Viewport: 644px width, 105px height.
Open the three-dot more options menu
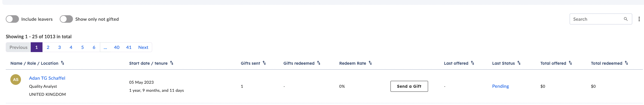[639, 19]
